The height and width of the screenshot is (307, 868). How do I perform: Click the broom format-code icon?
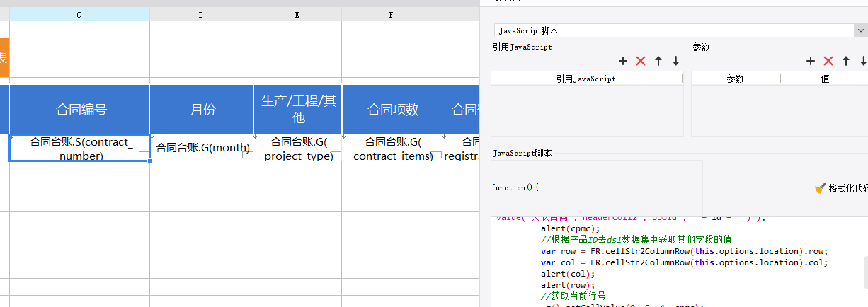point(820,188)
